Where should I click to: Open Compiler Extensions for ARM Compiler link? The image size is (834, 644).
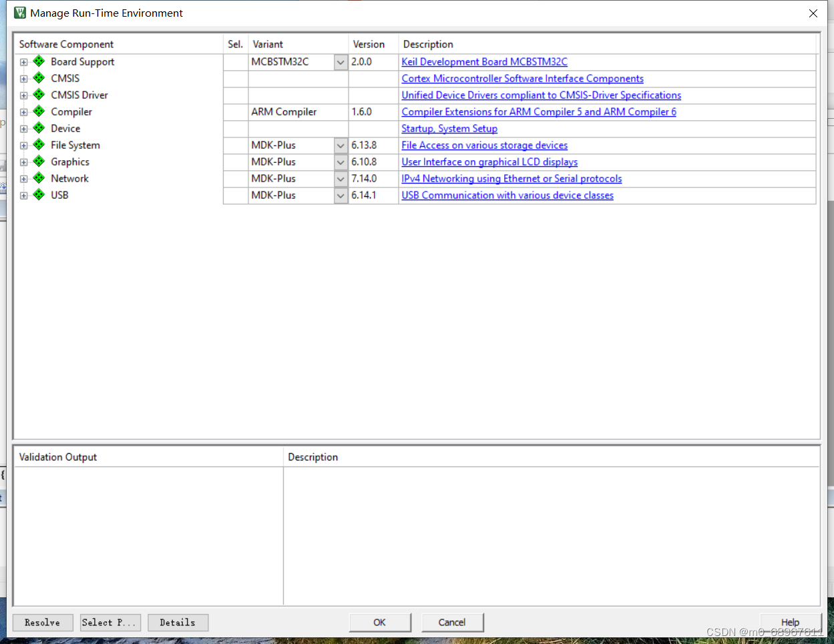click(538, 111)
